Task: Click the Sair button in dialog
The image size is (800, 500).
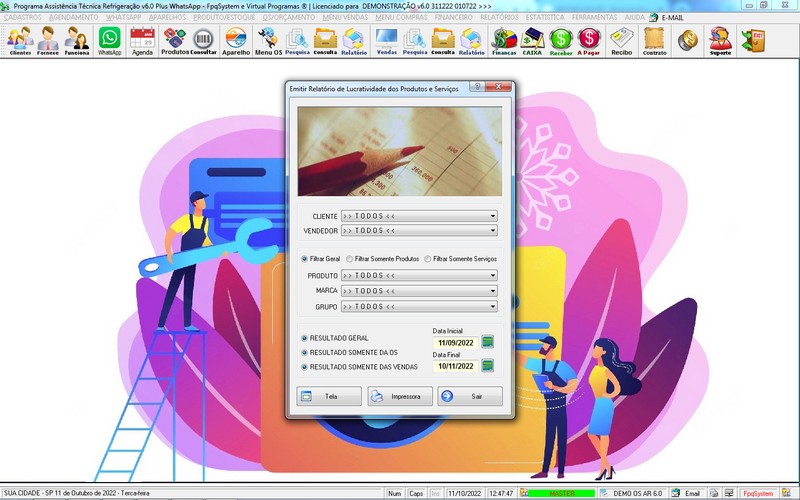Action: point(470,396)
